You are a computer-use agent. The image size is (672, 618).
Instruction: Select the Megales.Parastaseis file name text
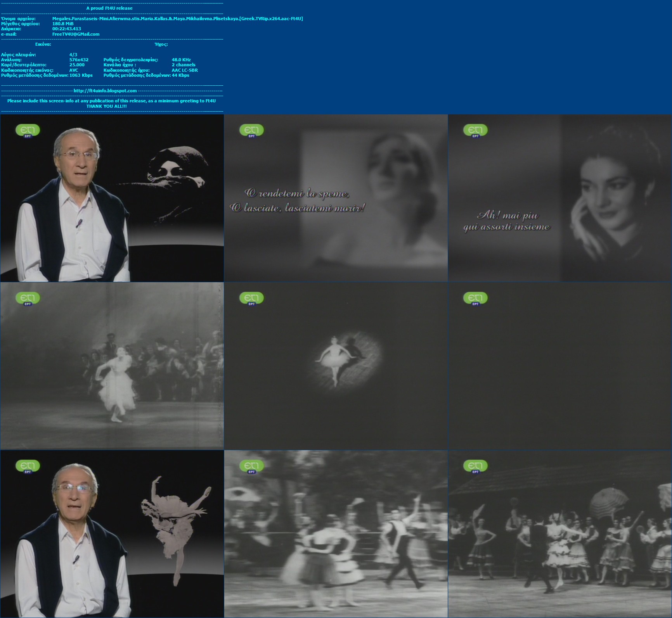click(177, 19)
